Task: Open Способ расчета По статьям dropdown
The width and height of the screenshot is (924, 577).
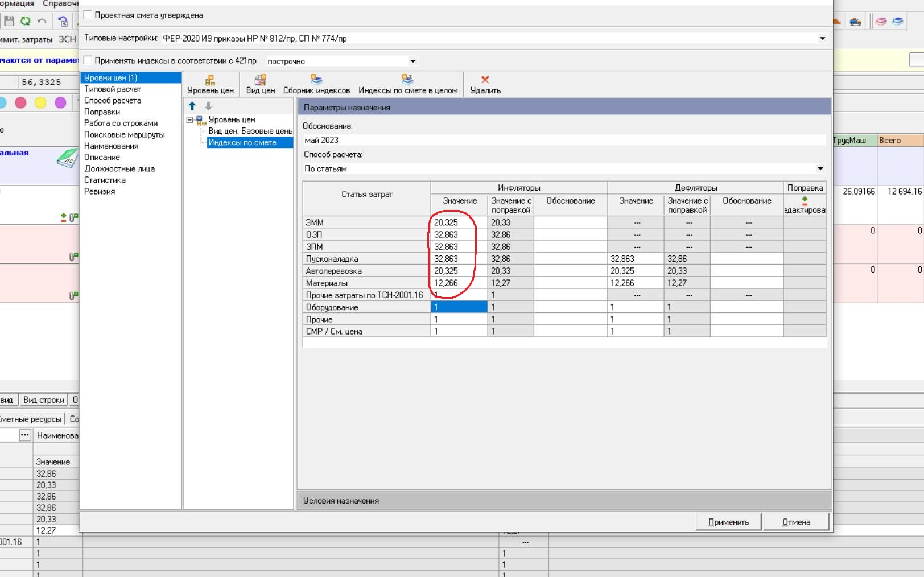Action: pyautogui.click(x=820, y=168)
